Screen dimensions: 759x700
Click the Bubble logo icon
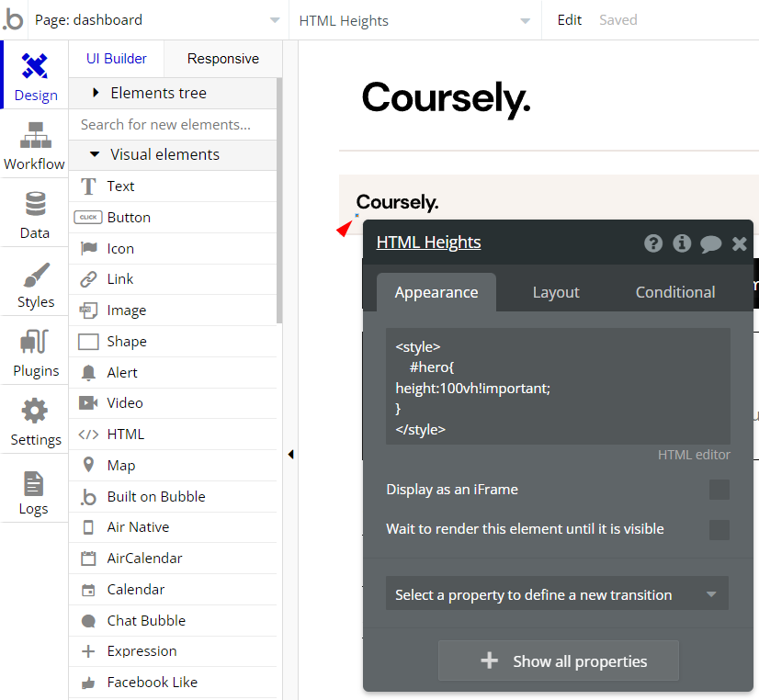14,20
